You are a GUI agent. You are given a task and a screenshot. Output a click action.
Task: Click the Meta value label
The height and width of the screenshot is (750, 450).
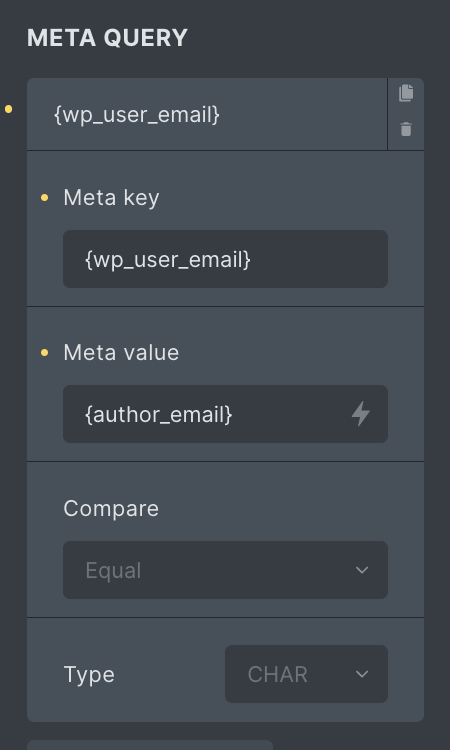tap(121, 353)
